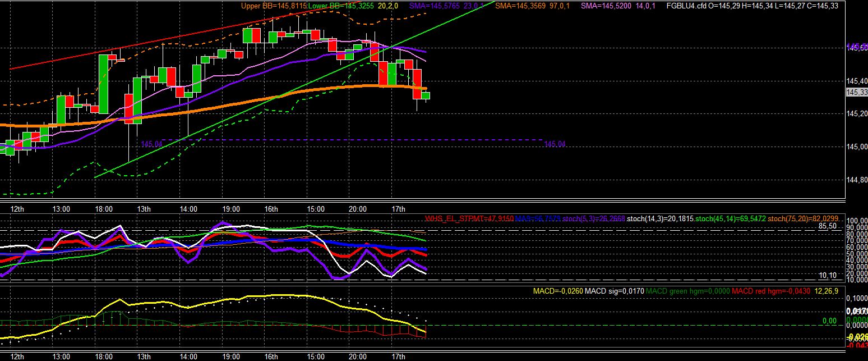Click the 19:00 time label under the price chart
Screen dimensions: 868x361
[230, 209]
